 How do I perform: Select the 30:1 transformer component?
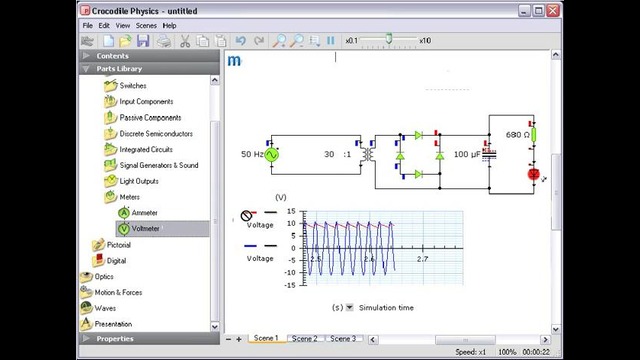pyautogui.click(x=367, y=154)
